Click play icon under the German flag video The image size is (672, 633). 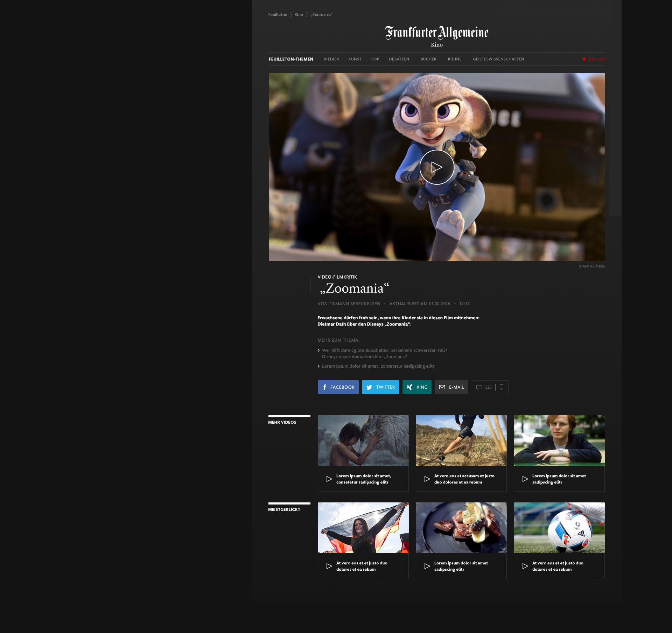coord(329,566)
